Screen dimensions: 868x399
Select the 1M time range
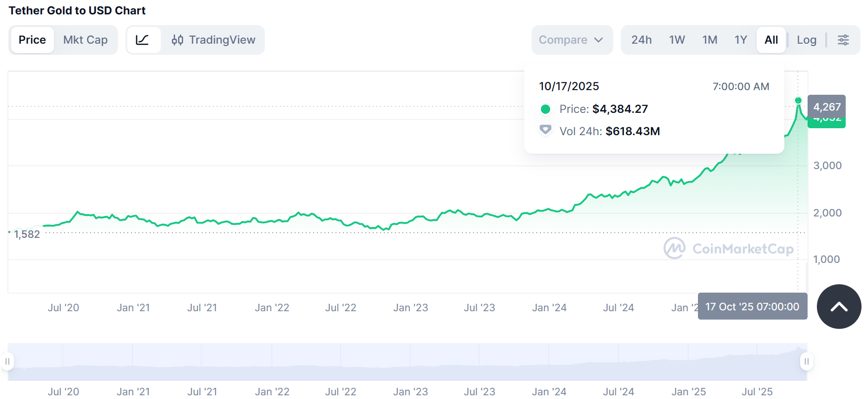pos(710,40)
